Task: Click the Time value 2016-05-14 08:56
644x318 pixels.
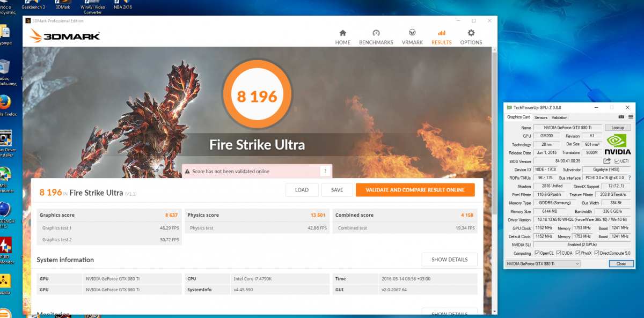Action: pyautogui.click(x=405, y=279)
